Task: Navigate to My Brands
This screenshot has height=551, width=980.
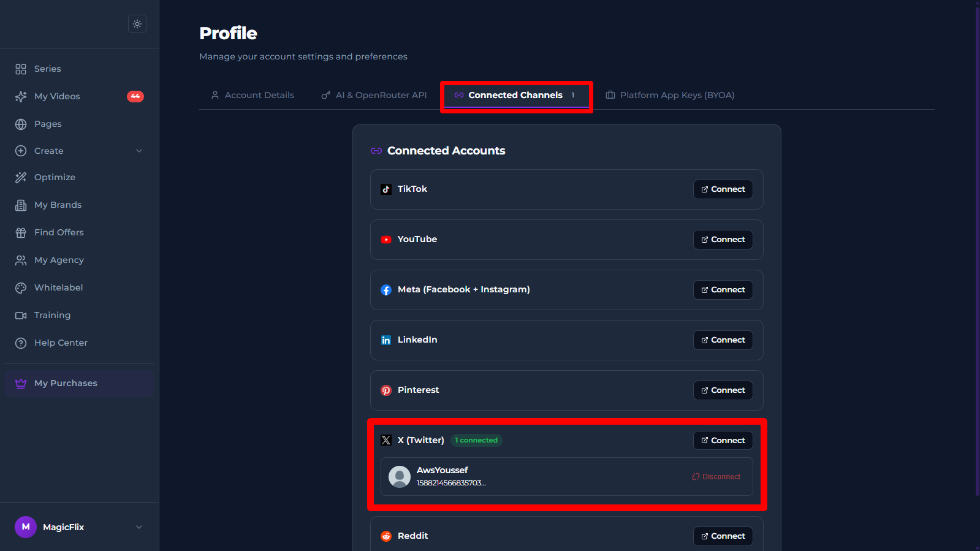Action: click(80, 205)
